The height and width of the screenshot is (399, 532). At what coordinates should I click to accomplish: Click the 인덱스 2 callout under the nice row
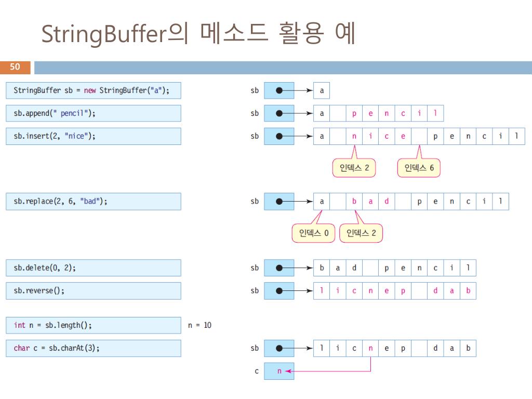coord(354,168)
